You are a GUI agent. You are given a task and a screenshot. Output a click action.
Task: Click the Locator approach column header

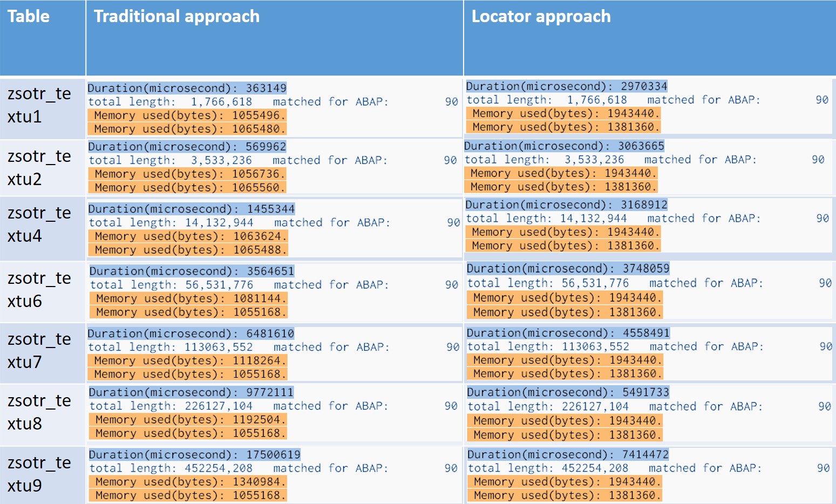pos(650,38)
